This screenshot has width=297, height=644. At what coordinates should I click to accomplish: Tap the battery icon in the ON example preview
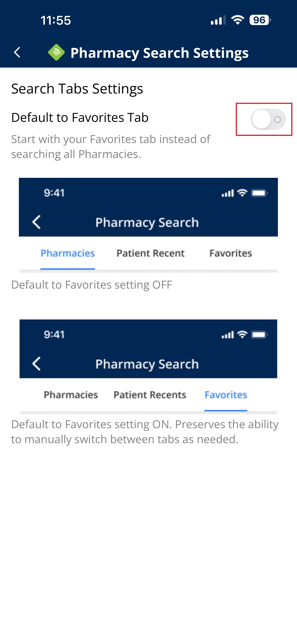[259, 334]
